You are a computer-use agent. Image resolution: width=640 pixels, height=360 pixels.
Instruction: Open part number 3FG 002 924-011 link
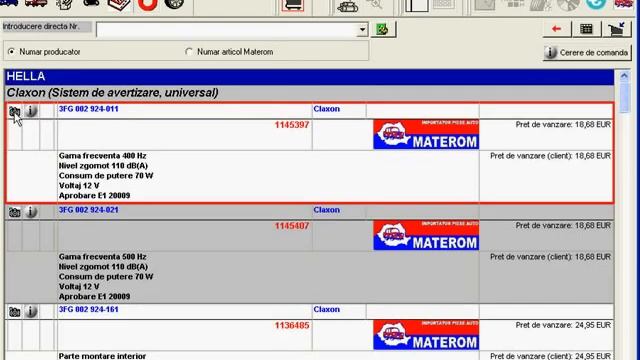click(89, 109)
